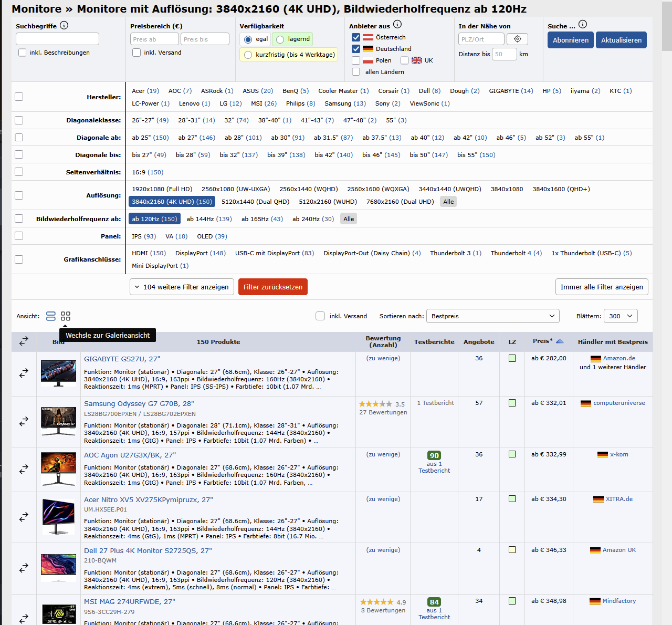Click info icon next to Anbieter aus

pyautogui.click(x=397, y=24)
